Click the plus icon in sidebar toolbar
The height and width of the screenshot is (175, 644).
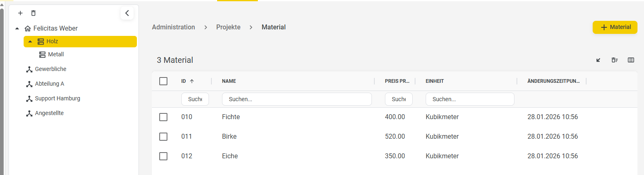click(20, 13)
